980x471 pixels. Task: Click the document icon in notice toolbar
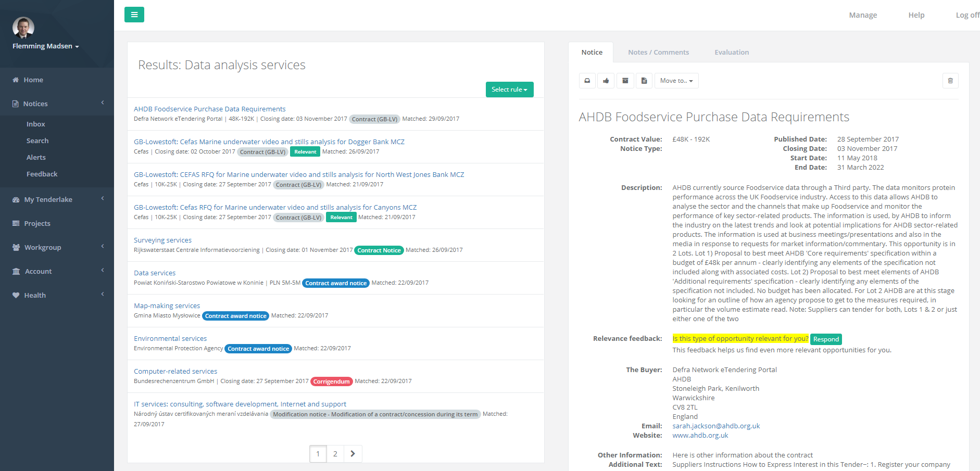(x=644, y=81)
